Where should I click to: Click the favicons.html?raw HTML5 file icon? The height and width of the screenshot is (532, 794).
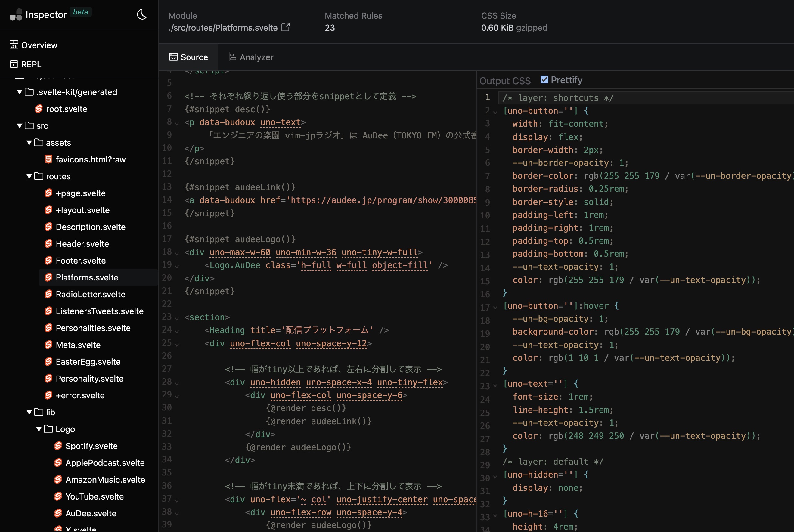pyautogui.click(x=48, y=159)
